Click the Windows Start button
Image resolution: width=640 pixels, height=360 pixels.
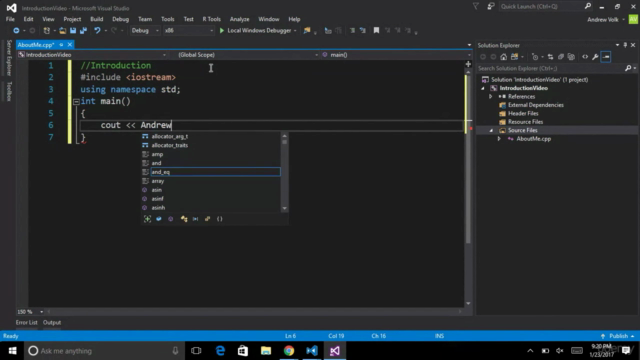[x=12, y=351]
